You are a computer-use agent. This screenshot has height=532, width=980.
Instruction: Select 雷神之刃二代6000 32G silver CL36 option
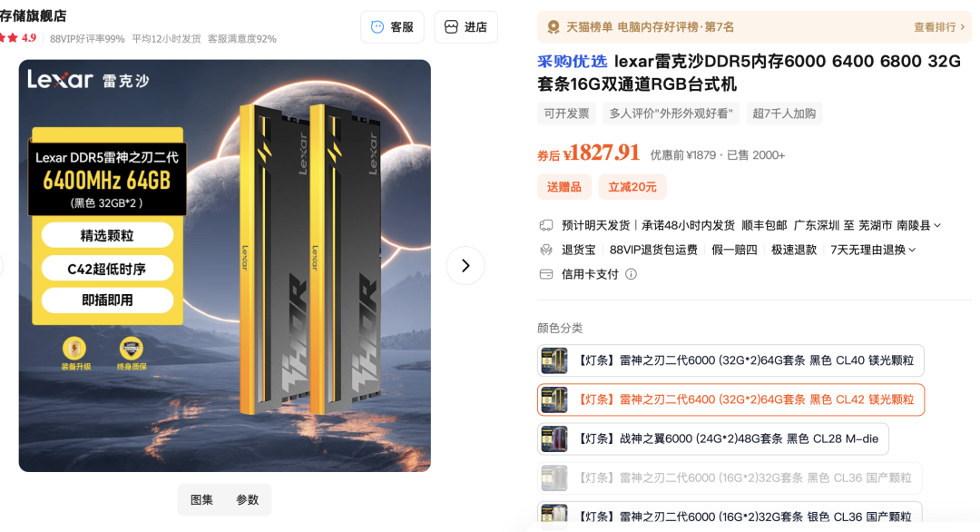click(730, 514)
